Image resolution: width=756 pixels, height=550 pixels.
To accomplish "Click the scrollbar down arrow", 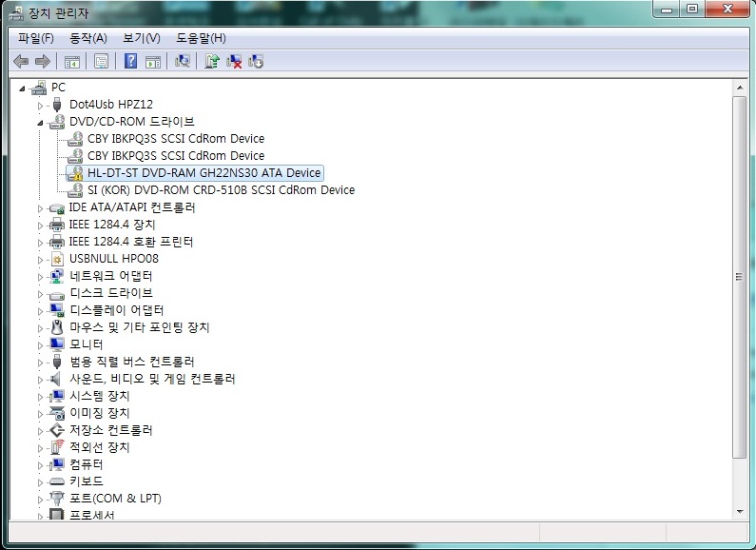I will [x=739, y=512].
